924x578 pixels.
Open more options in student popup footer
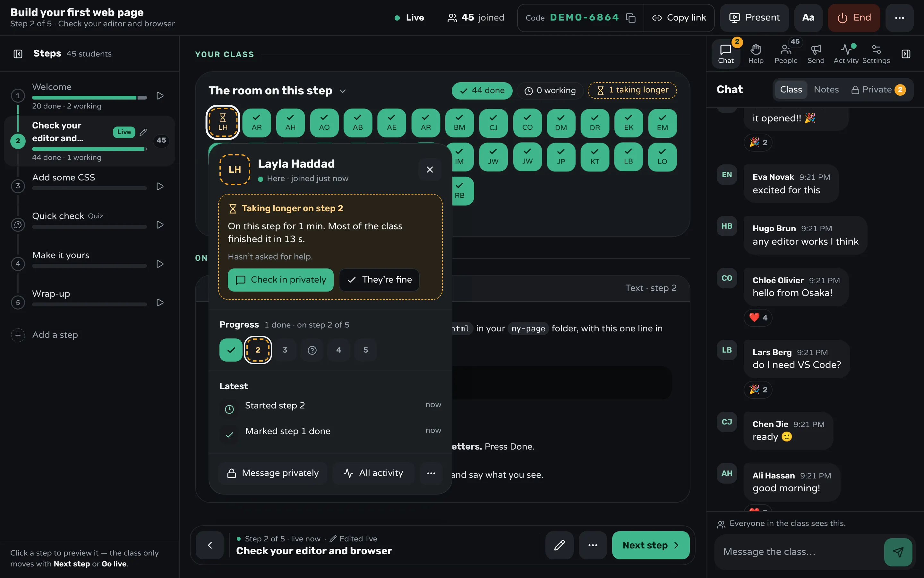pos(431,473)
